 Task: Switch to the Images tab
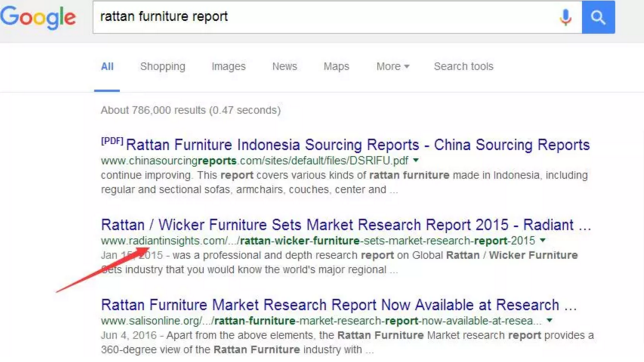click(228, 67)
